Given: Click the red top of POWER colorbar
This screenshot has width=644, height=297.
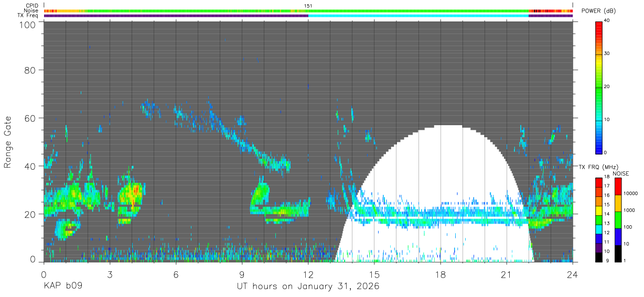Looking at the screenshot, I should [599, 29].
